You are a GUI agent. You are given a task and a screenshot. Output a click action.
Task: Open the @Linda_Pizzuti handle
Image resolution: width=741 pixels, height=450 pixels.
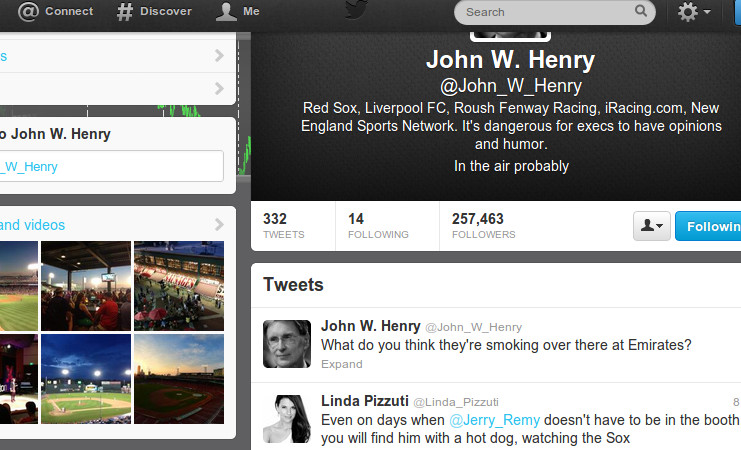(456, 402)
